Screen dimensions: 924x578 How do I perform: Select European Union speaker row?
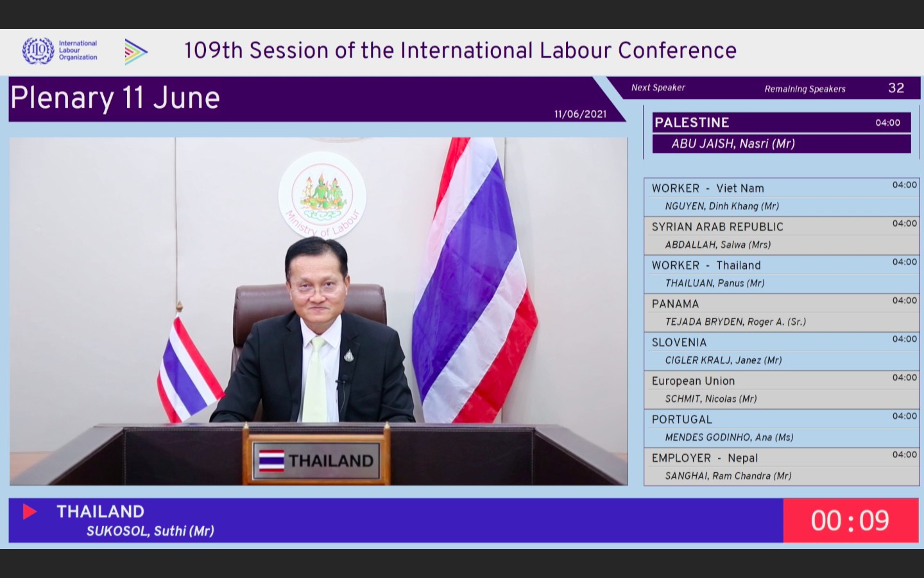(781, 390)
